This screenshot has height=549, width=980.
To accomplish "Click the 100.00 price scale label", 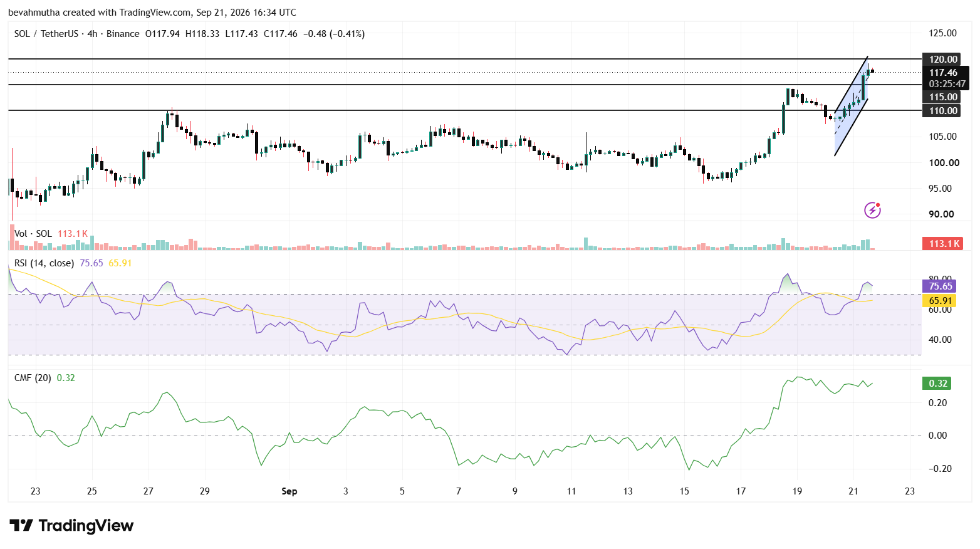I will pyautogui.click(x=944, y=163).
